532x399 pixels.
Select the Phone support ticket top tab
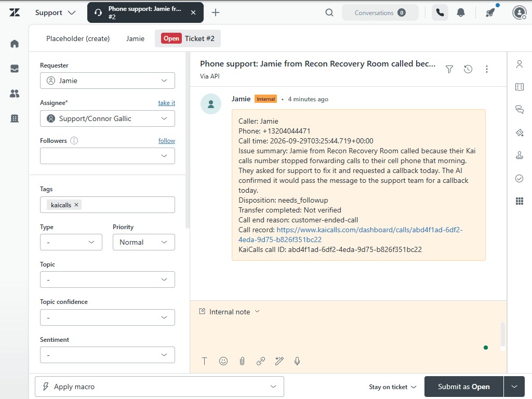[145, 12]
